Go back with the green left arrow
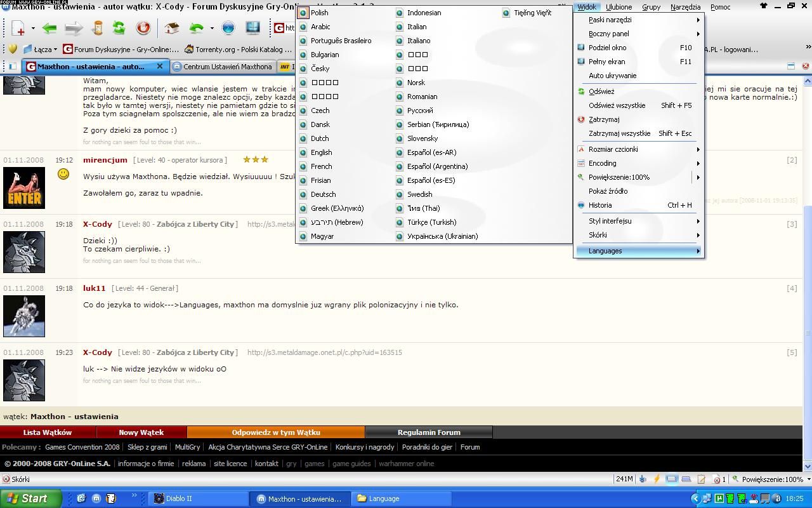812x508 pixels. 49,28
